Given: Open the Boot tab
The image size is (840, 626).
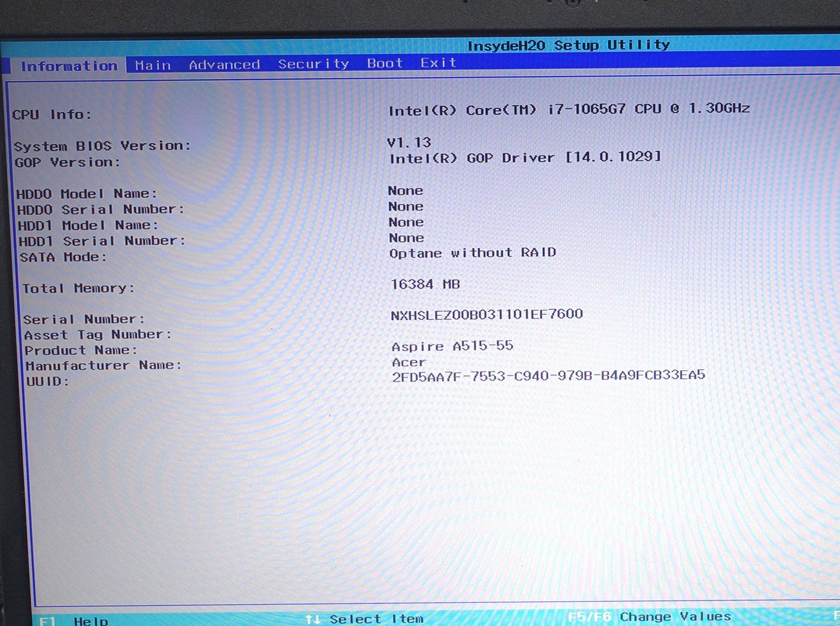Looking at the screenshot, I should [385, 63].
